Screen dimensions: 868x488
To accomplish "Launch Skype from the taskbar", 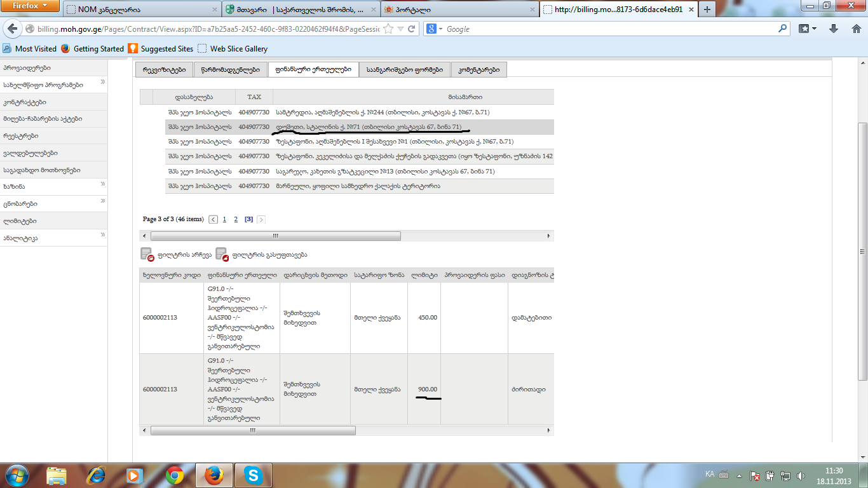I will click(x=254, y=475).
